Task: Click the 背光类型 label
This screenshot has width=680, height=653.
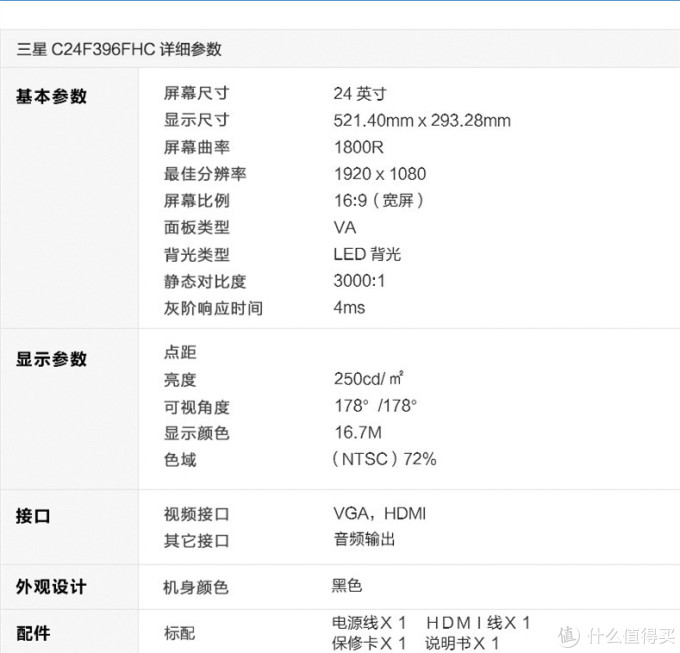Action: point(196,255)
